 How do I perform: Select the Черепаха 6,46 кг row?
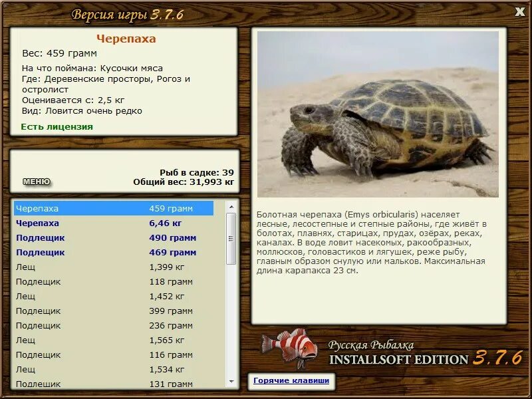pos(114,223)
